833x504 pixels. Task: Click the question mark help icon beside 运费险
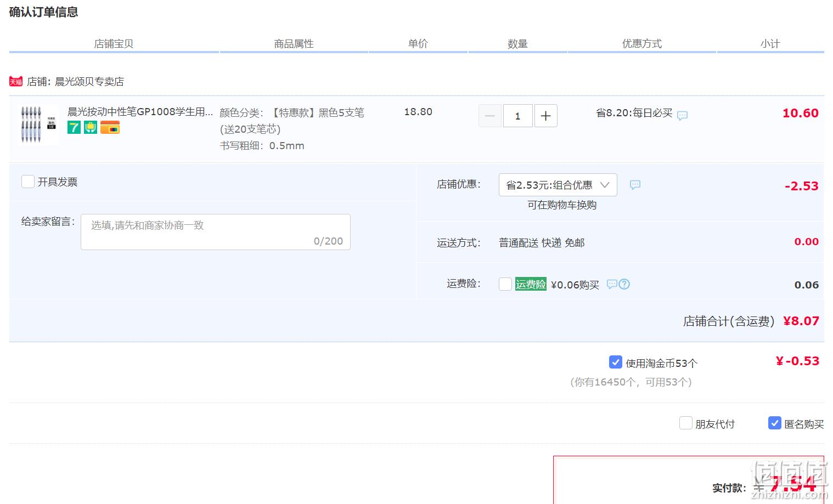click(x=624, y=284)
